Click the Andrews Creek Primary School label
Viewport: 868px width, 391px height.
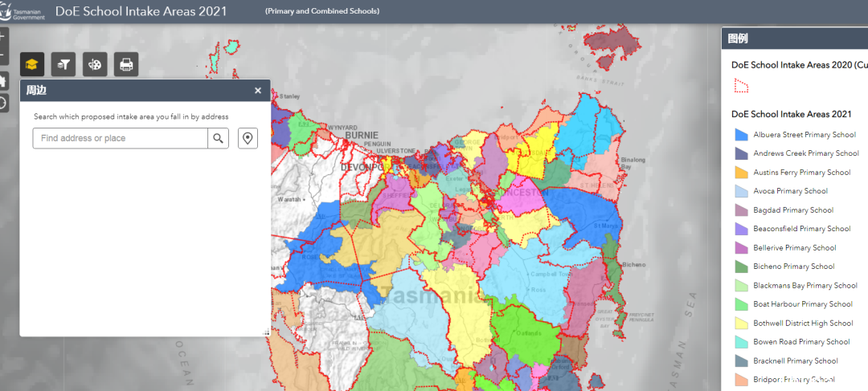[x=806, y=153]
